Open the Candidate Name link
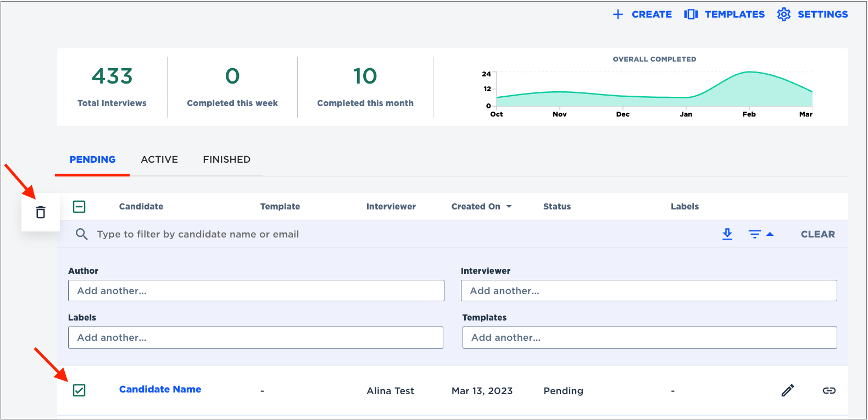The height and width of the screenshot is (420, 868). point(160,389)
